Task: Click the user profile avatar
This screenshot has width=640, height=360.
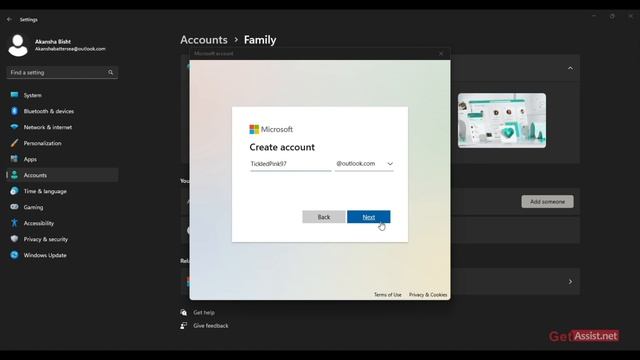Action: (x=18, y=45)
